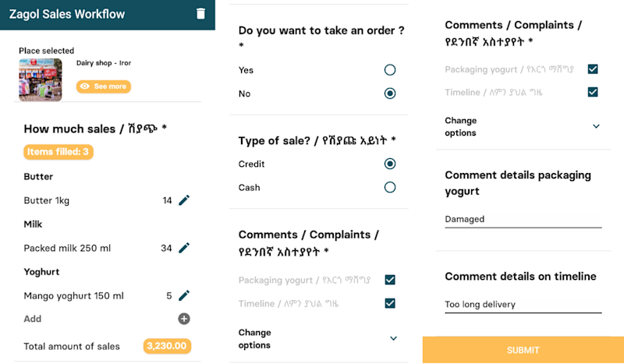Expand Change options in middle panel

(x=393, y=338)
